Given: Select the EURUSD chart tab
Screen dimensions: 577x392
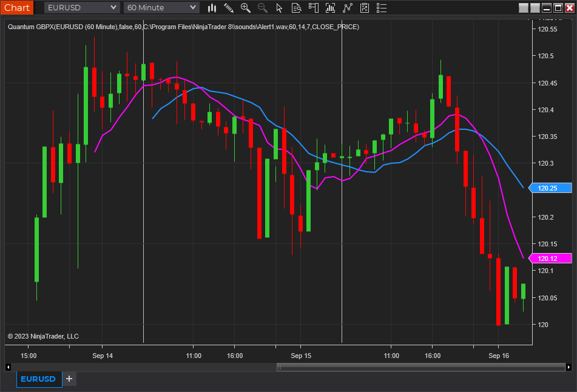Looking at the screenshot, I should tap(38, 379).
